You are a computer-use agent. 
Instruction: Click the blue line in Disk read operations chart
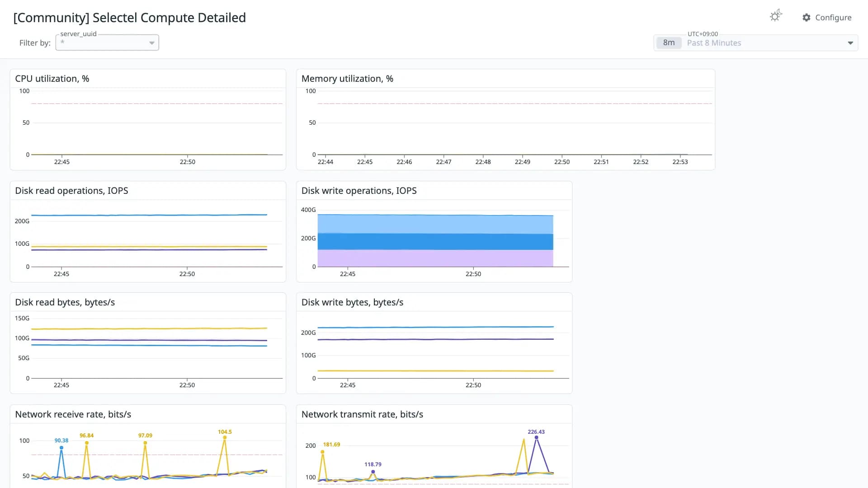pos(149,215)
